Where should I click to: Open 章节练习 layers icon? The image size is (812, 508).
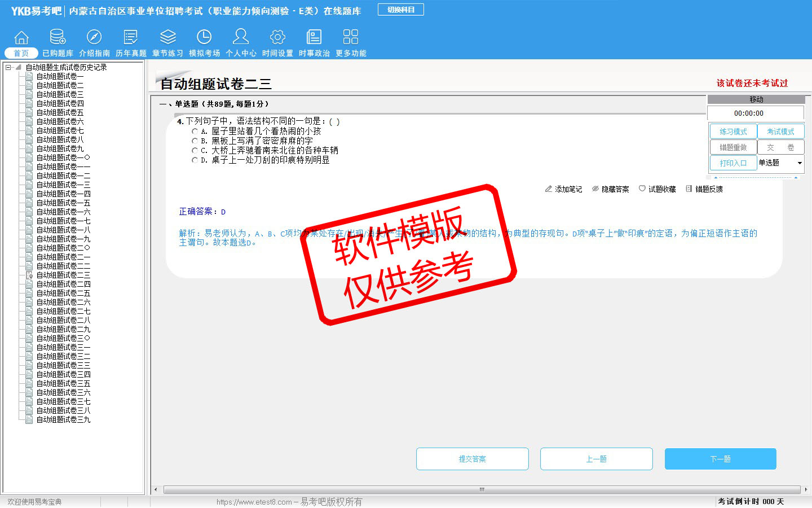167,38
